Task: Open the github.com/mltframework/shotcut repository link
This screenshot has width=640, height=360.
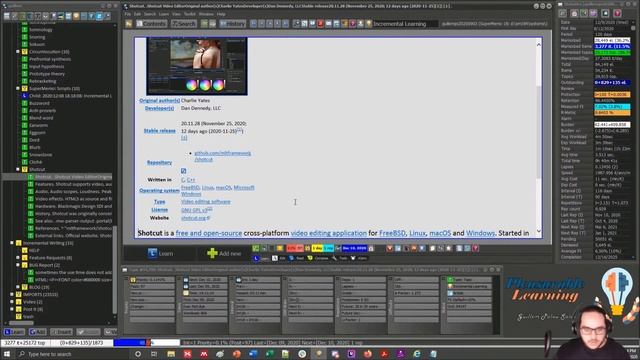Action: (222, 156)
